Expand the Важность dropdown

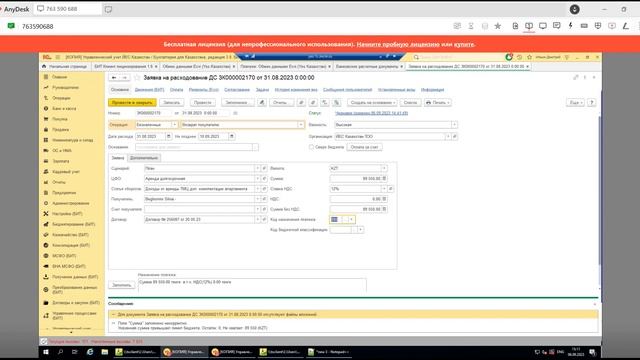coord(454,124)
